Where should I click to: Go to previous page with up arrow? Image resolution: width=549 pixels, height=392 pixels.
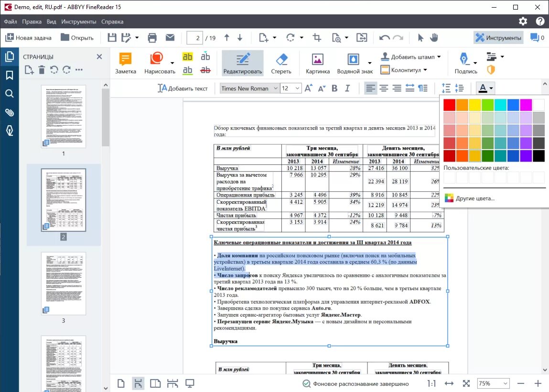click(226, 37)
